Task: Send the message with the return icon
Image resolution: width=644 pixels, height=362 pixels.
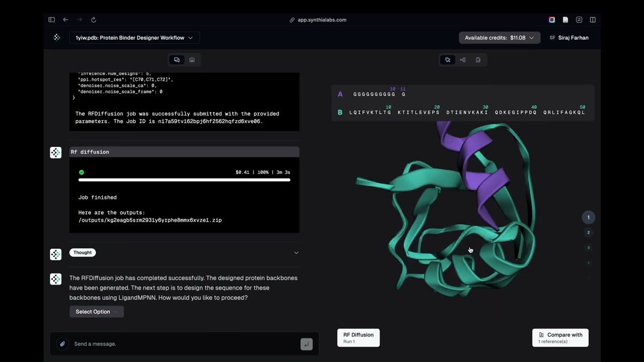Action: tap(306, 344)
